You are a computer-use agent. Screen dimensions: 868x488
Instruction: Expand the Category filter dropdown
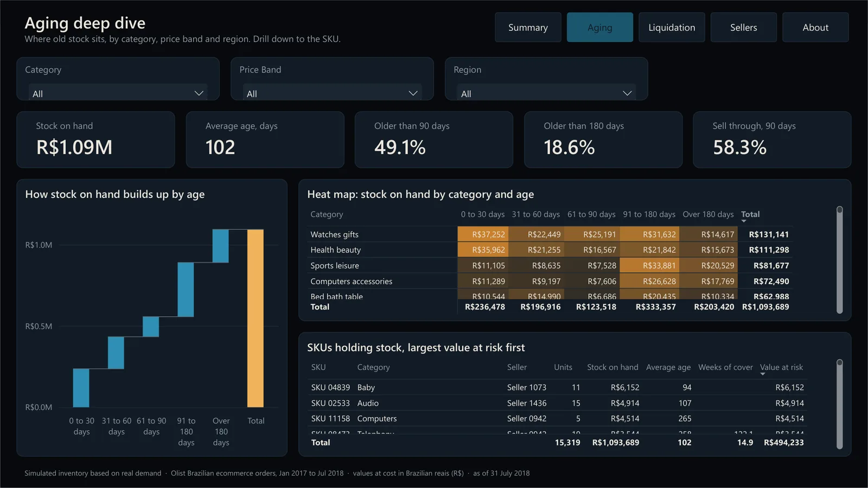pyautogui.click(x=118, y=93)
